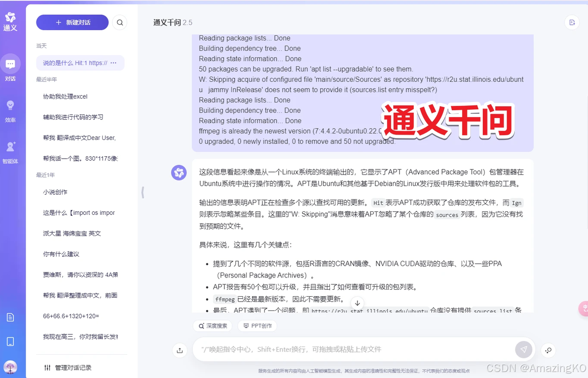Click the document icon in left rail

pos(10,317)
